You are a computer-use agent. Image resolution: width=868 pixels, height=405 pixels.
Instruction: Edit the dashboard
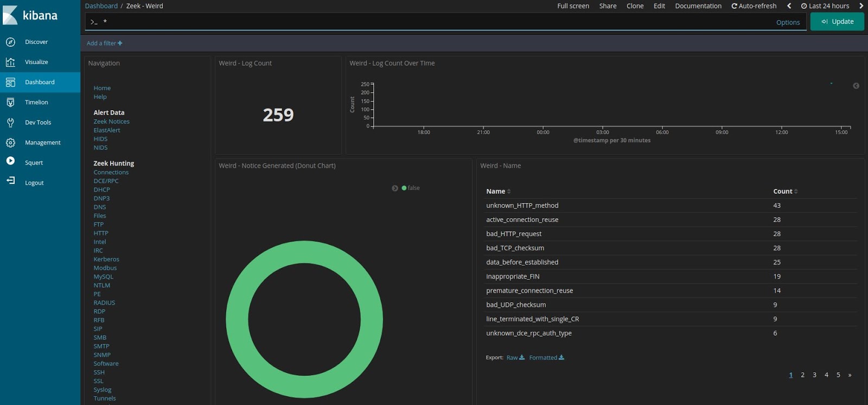click(x=659, y=6)
